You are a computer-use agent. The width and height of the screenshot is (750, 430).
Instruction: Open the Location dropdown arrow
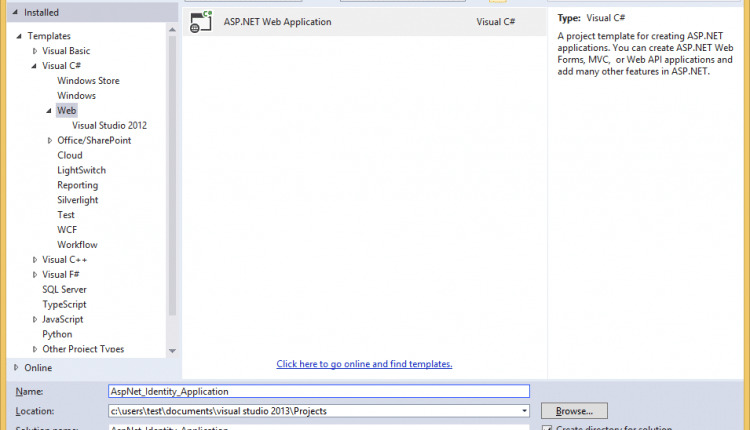(524, 411)
